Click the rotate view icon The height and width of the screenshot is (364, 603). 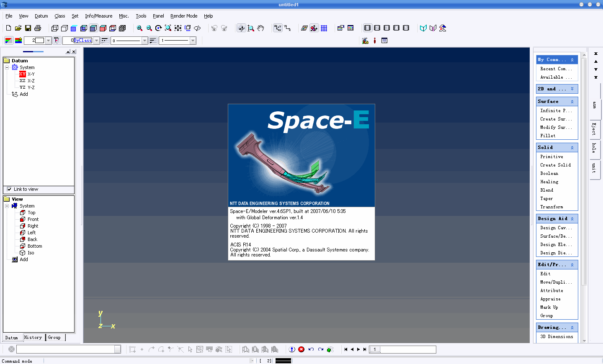pos(158,28)
